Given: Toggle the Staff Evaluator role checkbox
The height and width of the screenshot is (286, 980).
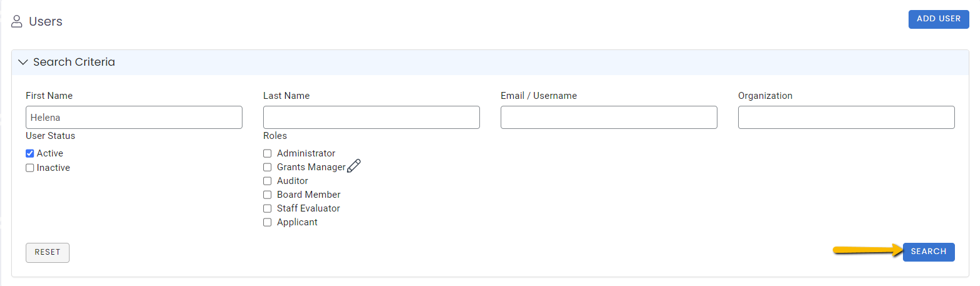Looking at the screenshot, I should 268,208.
